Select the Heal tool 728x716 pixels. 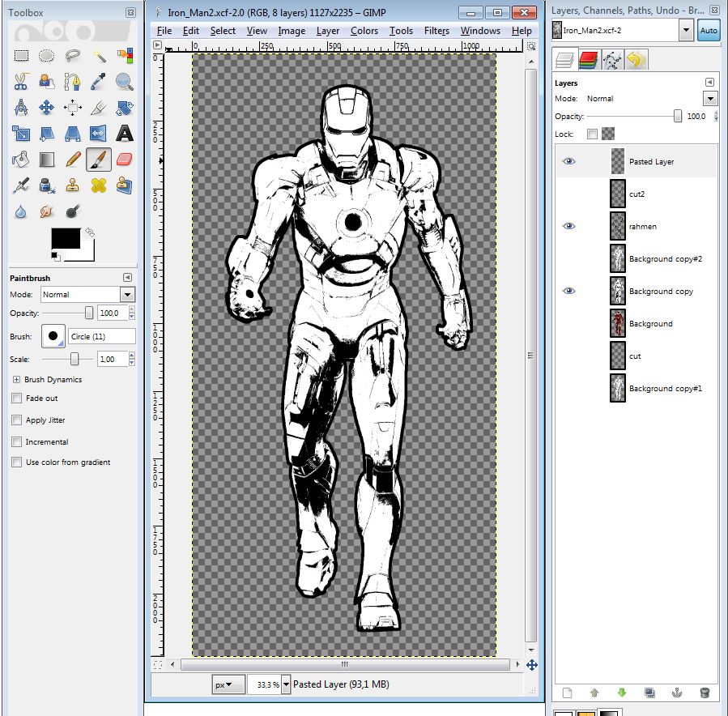click(x=99, y=185)
